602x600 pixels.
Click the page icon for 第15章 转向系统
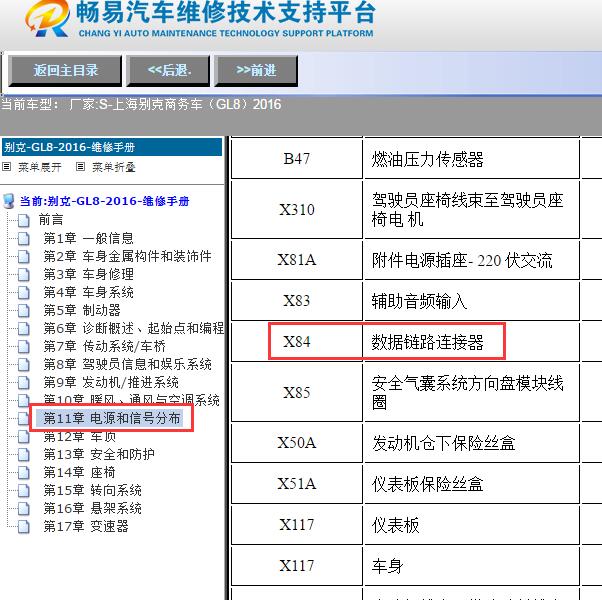tap(23, 491)
